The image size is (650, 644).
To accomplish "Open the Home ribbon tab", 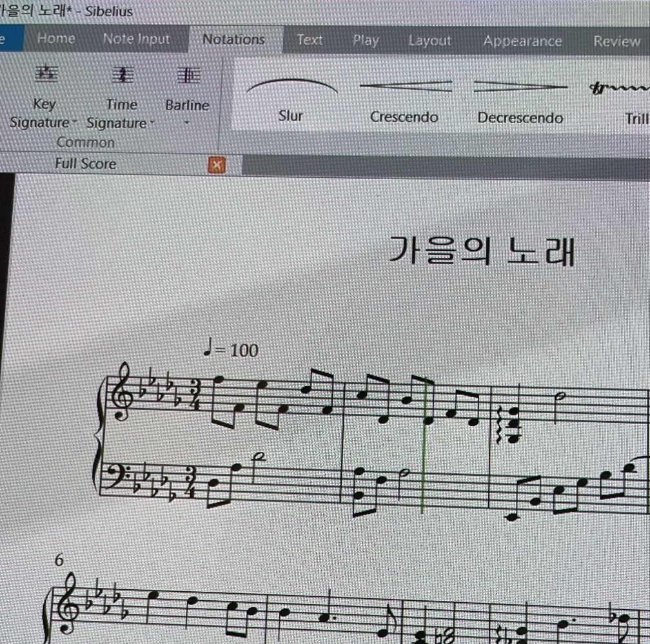I will coord(56,39).
